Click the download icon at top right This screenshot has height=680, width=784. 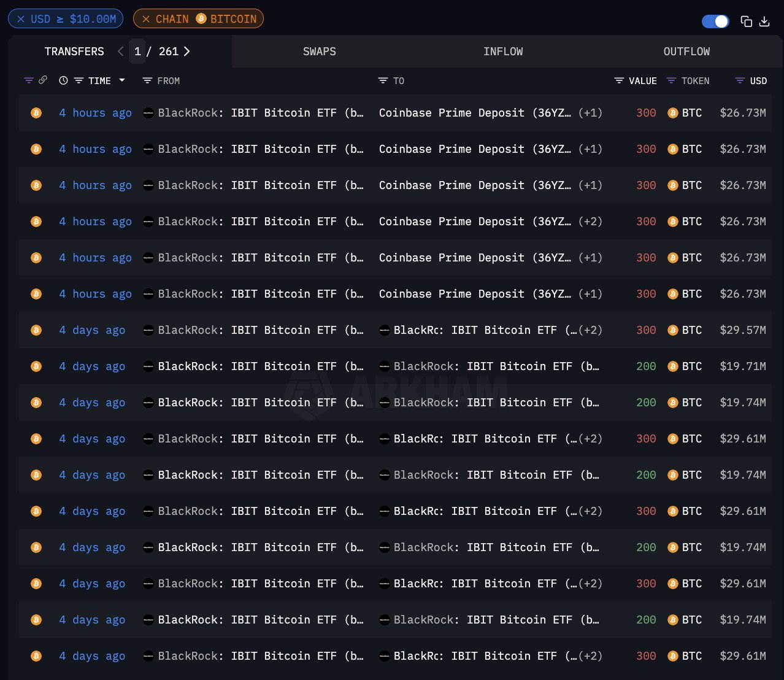[x=764, y=21]
